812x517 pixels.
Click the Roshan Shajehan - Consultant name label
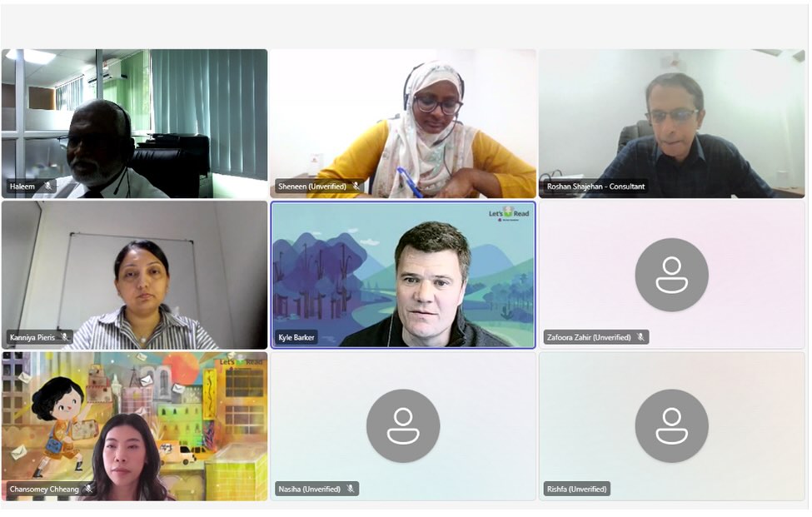point(595,186)
